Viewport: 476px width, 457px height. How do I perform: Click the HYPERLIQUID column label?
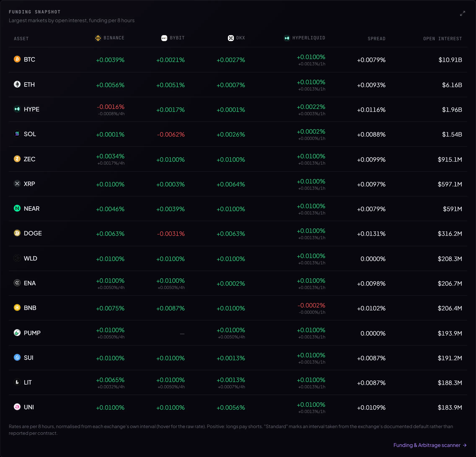[309, 38]
